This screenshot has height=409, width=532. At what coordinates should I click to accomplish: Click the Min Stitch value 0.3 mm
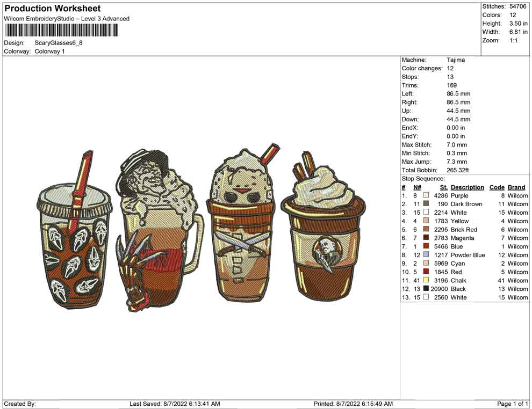(457, 153)
